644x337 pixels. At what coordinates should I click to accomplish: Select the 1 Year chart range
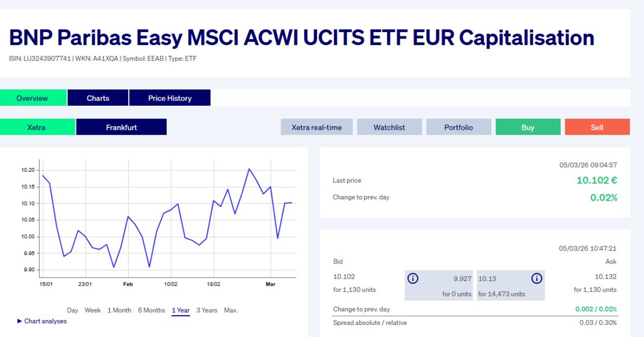click(181, 310)
